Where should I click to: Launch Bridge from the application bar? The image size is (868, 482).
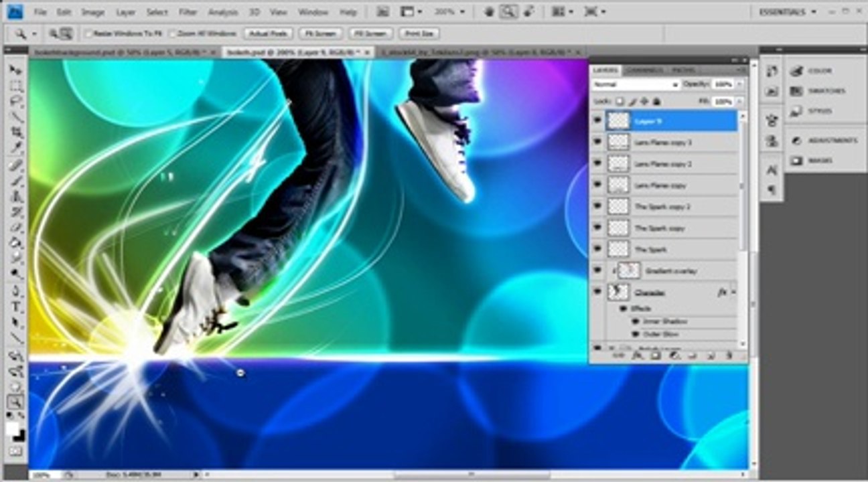383,11
